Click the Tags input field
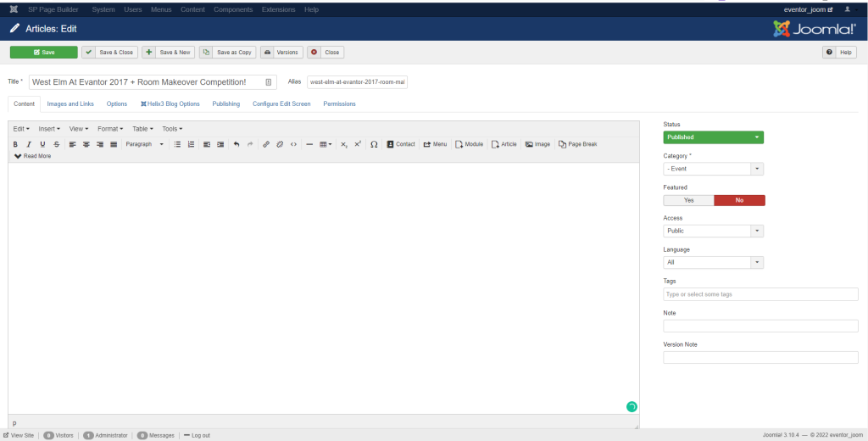This screenshot has width=868, height=441. click(760, 294)
